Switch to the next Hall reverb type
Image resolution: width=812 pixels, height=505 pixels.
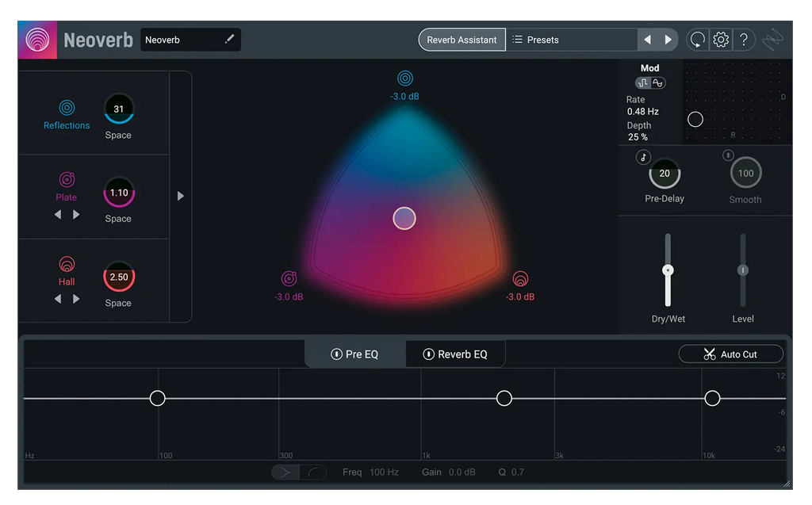pos(76,299)
